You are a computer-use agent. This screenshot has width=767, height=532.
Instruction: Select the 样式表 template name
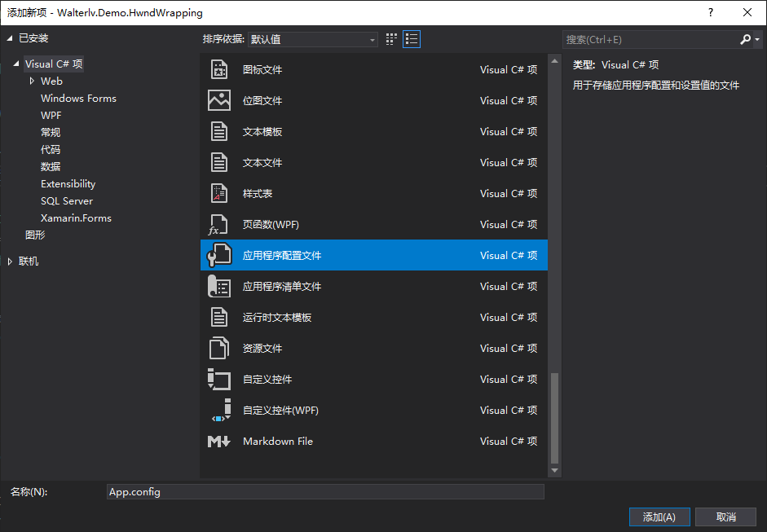pyautogui.click(x=258, y=193)
